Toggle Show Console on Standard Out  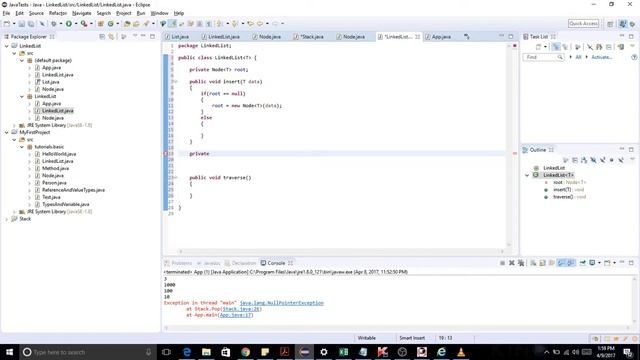pyautogui.click(x=562, y=263)
